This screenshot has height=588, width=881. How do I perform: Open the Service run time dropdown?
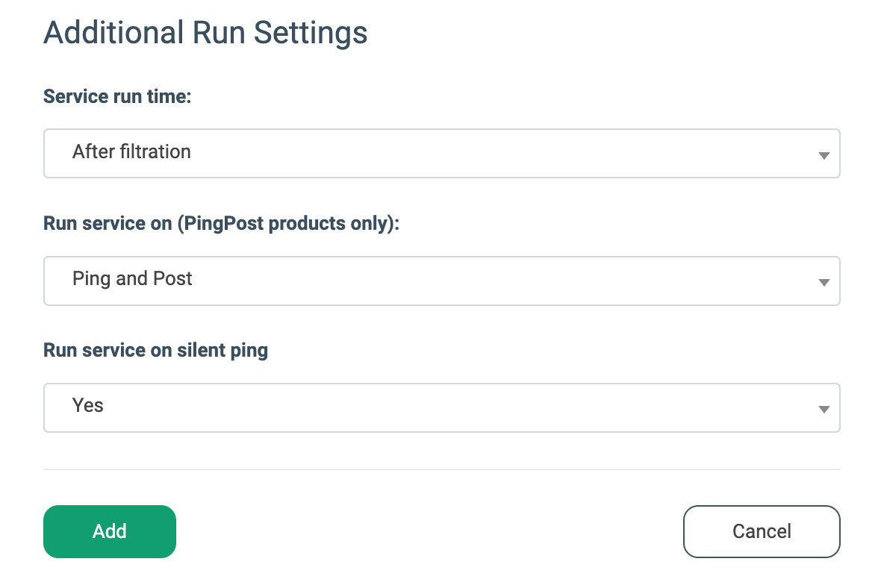[442, 153]
